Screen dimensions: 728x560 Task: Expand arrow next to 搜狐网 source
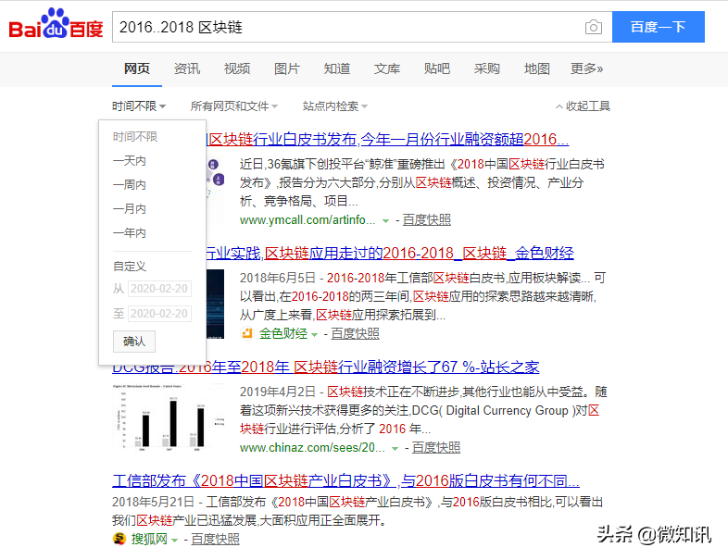click(174, 540)
